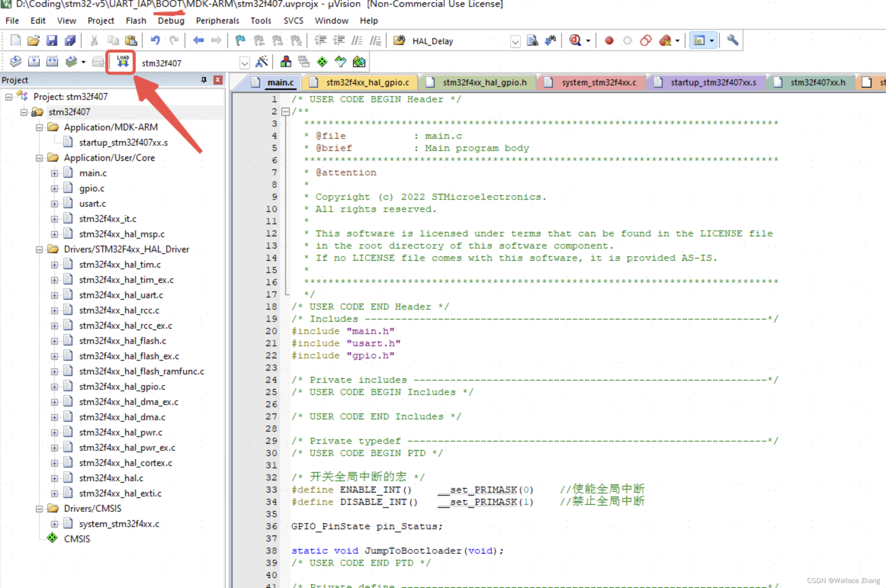Collapse the Drivers/STM32F4xx_HAL_Driver folder
This screenshot has height=588, width=886.
click(39, 249)
